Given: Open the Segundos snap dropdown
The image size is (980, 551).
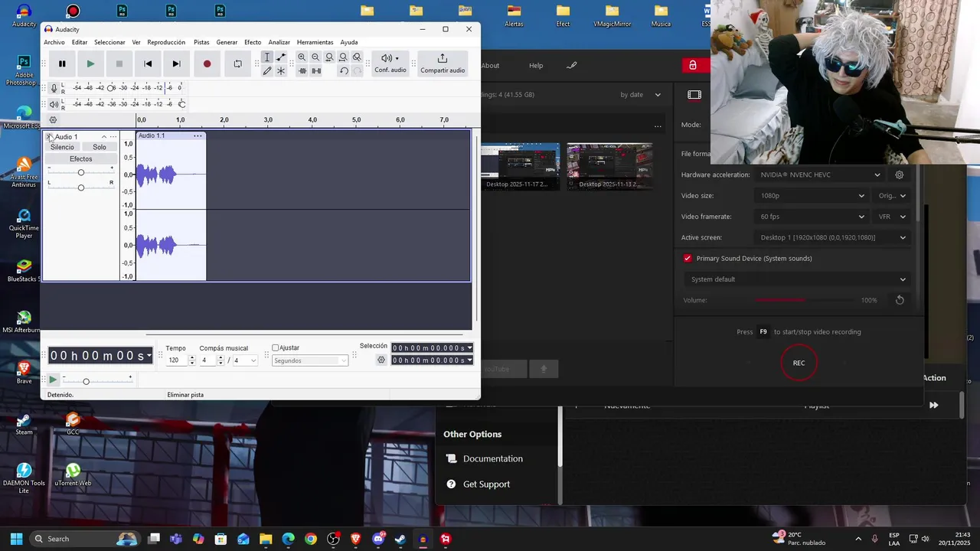Looking at the screenshot, I should tap(310, 360).
